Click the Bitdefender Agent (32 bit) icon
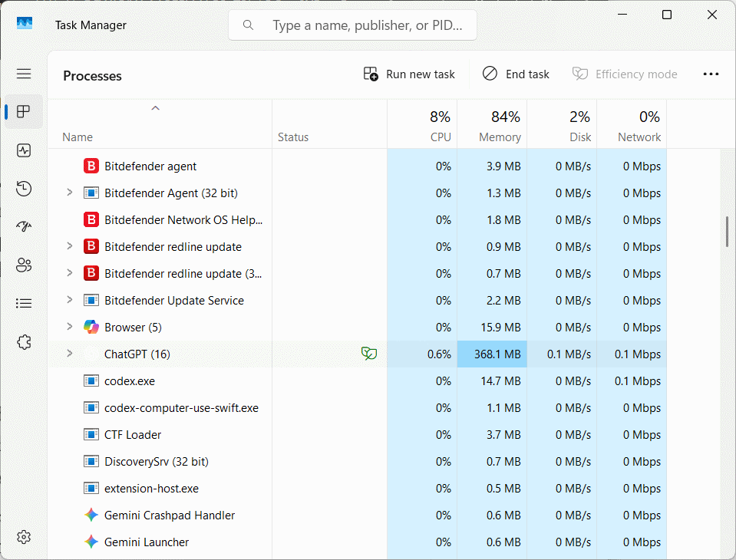 91,193
